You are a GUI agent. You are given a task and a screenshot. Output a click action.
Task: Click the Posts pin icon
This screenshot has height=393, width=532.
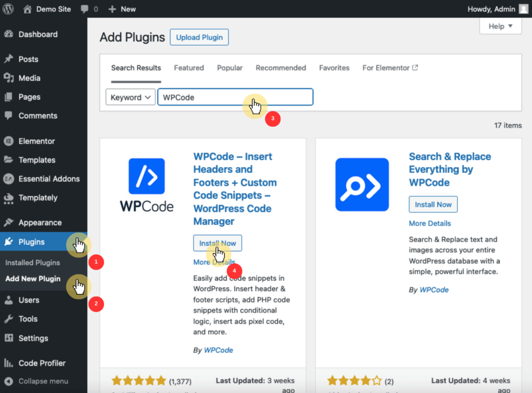pyautogui.click(x=9, y=59)
